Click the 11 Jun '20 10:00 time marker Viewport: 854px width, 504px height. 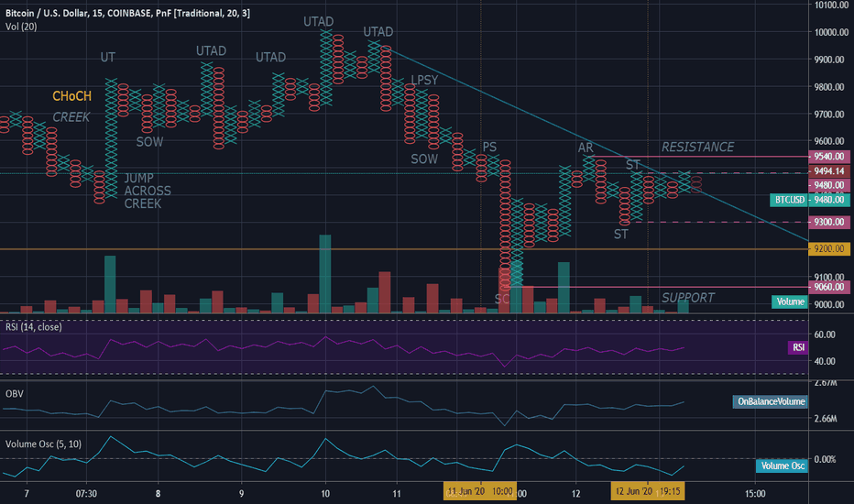tap(480, 491)
